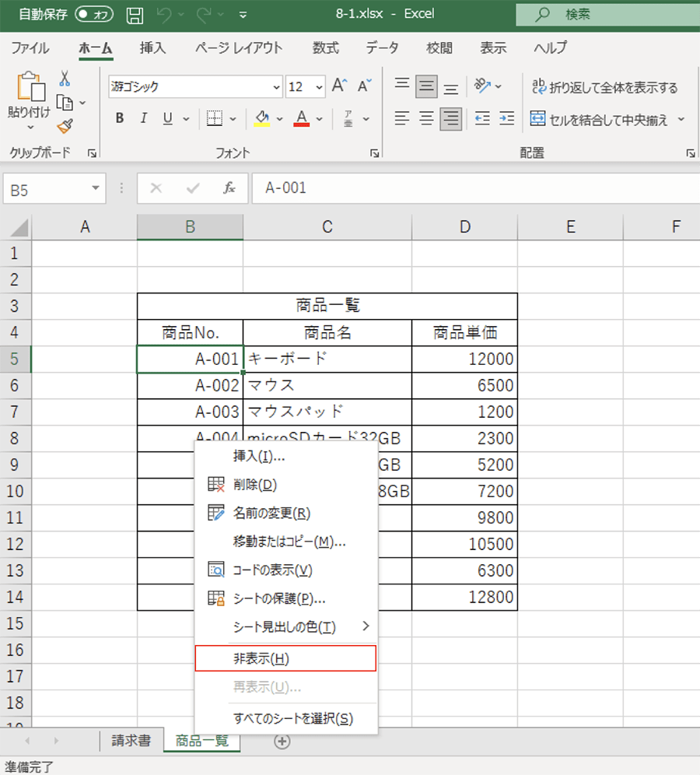
Task: Expand the Name Box dropdown arrow
Action: click(95, 188)
